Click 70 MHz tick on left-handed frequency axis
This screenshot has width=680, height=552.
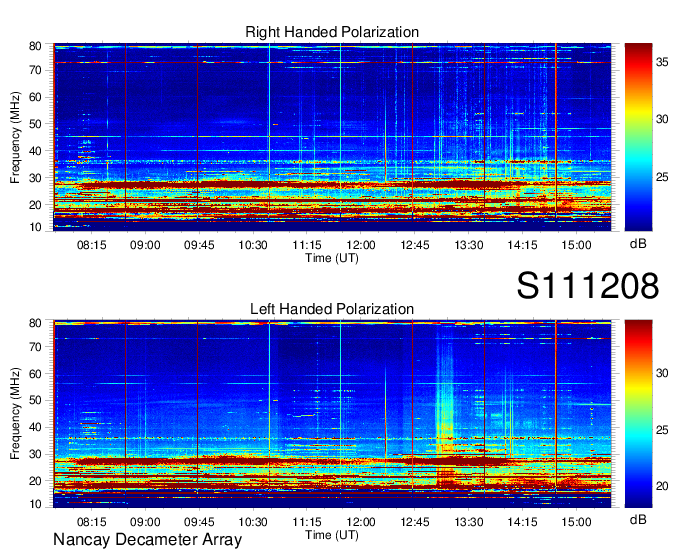(35, 346)
